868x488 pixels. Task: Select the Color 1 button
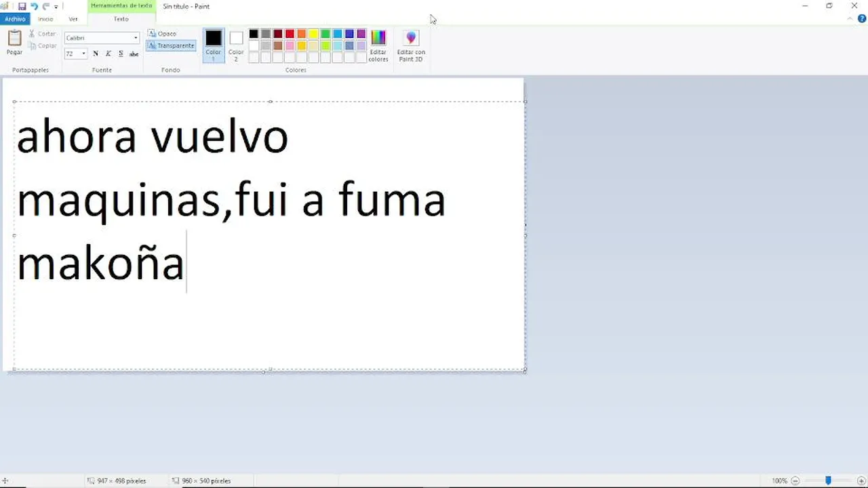click(214, 45)
